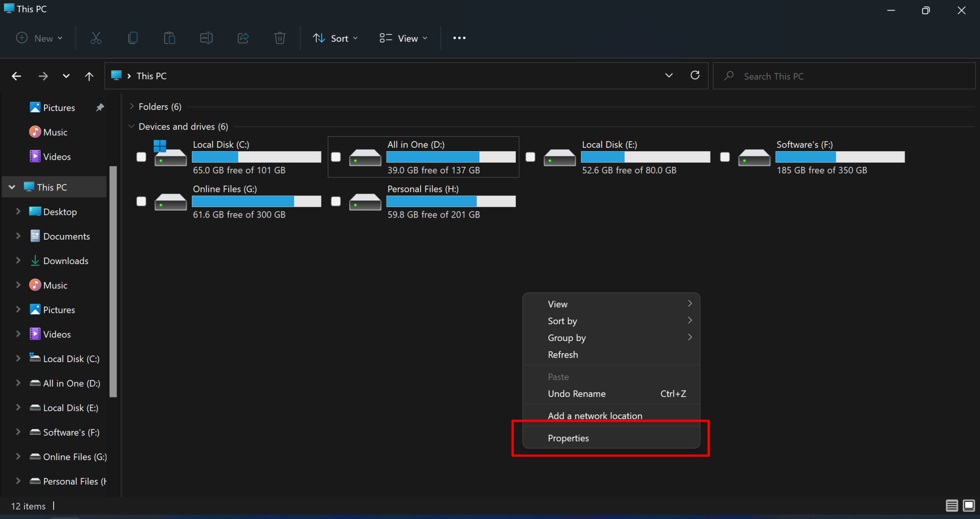This screenshot has height=519, width=980.
Task: Switch to details view via status bar icon
Action: pyautogui.click(x=951, y=506)
